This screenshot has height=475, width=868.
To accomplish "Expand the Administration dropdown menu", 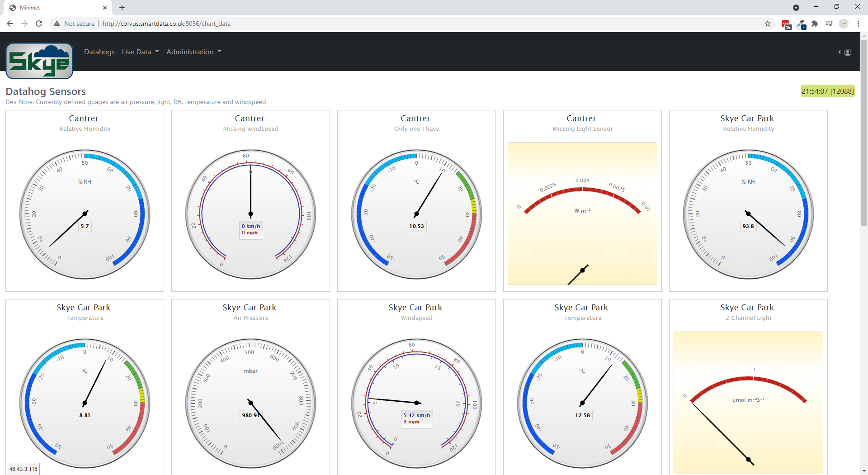I will [x=193, y=52].
